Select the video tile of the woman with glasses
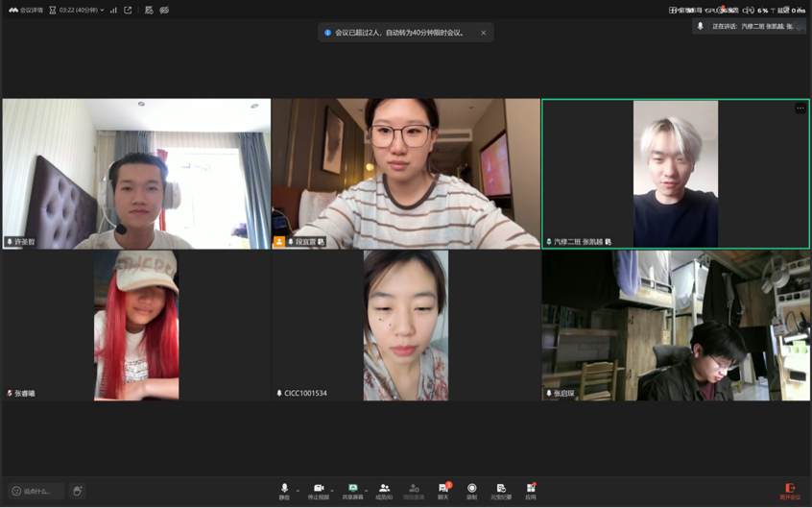The width and height of the screenshot is (812, 508). point(406,174)
